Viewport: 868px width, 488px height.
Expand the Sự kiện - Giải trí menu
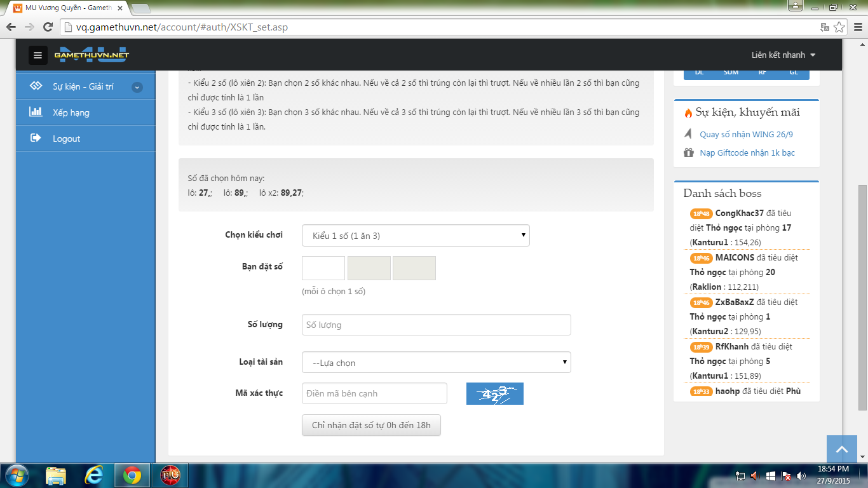[x=137, y=87]
